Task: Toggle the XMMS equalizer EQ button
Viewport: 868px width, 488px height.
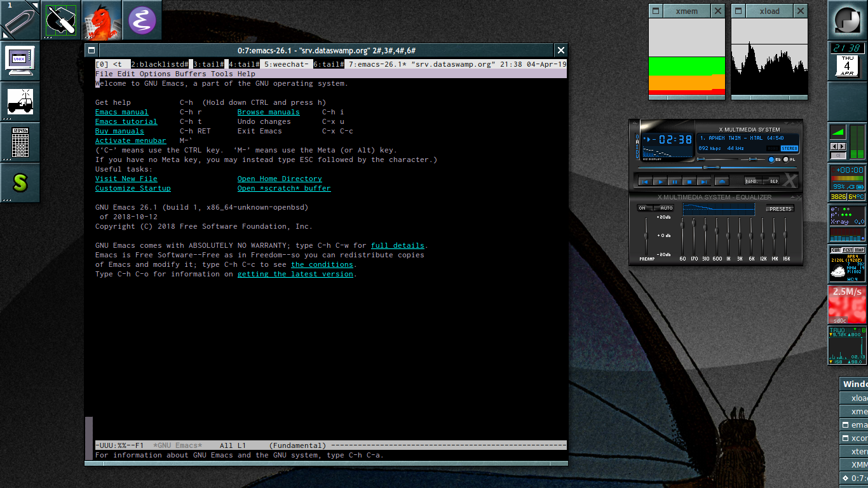Action: click(x=773, y=159)
